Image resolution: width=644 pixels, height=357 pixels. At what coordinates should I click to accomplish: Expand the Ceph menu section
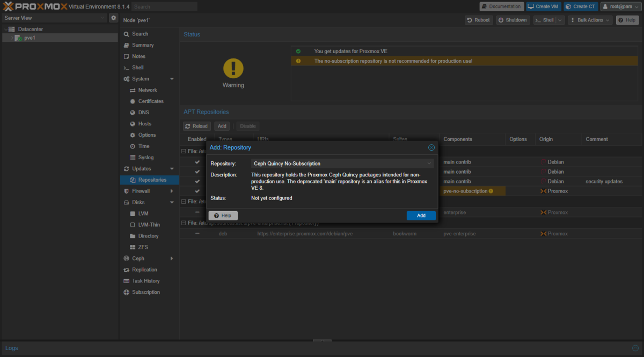[172, 258]
